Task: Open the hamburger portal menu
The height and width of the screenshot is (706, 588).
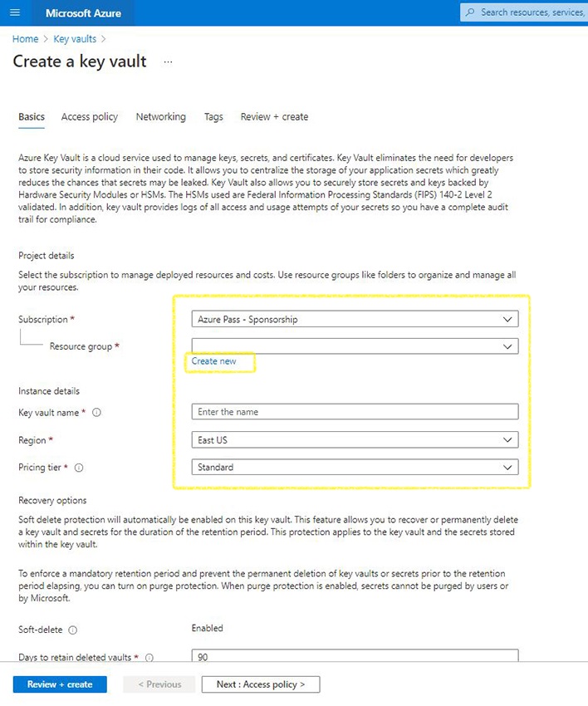Action: (x=15, y=13)
